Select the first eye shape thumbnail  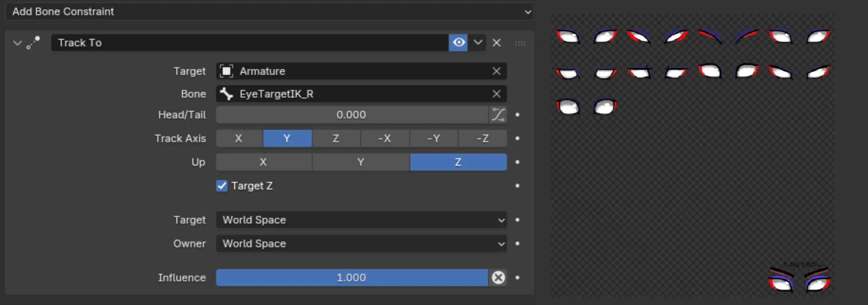[568, 36]
